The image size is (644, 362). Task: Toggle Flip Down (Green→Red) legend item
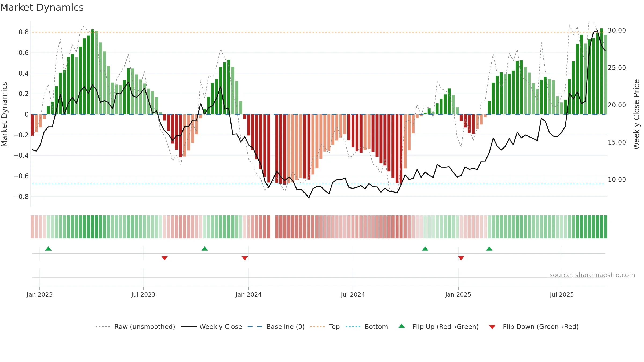pos(533,327)
